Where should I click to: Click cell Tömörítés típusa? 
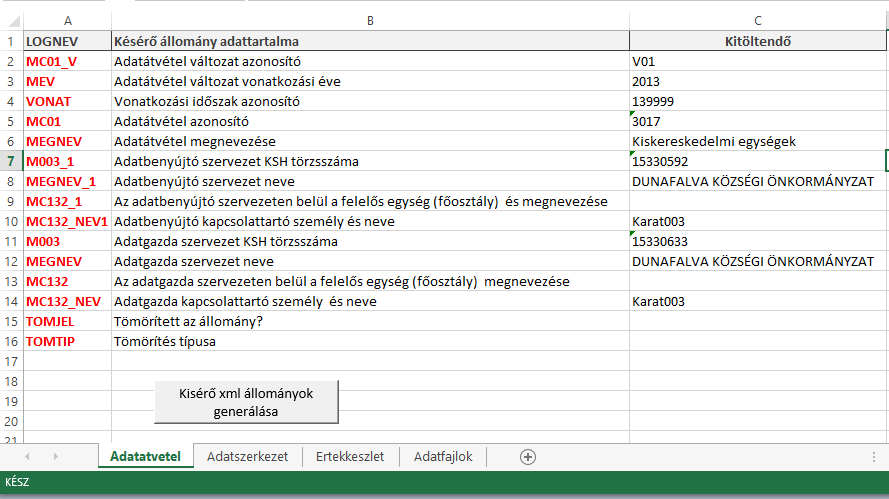coord(370,341)
